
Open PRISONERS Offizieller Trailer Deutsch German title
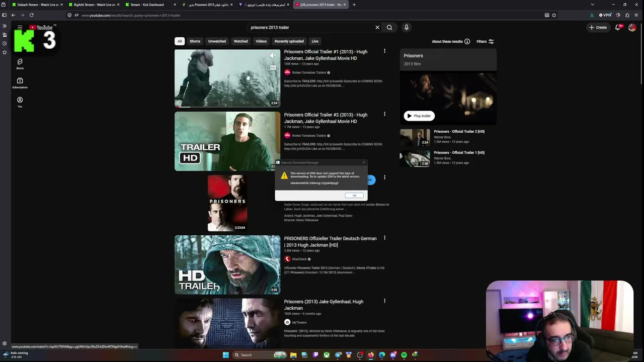[330, 242]
